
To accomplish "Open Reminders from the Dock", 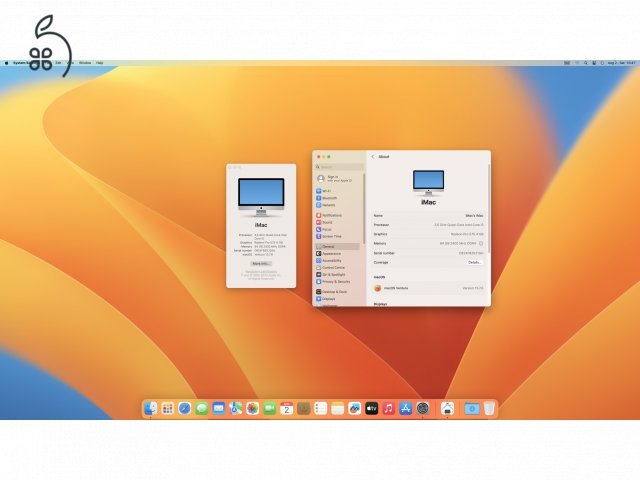I will (320, 408).
